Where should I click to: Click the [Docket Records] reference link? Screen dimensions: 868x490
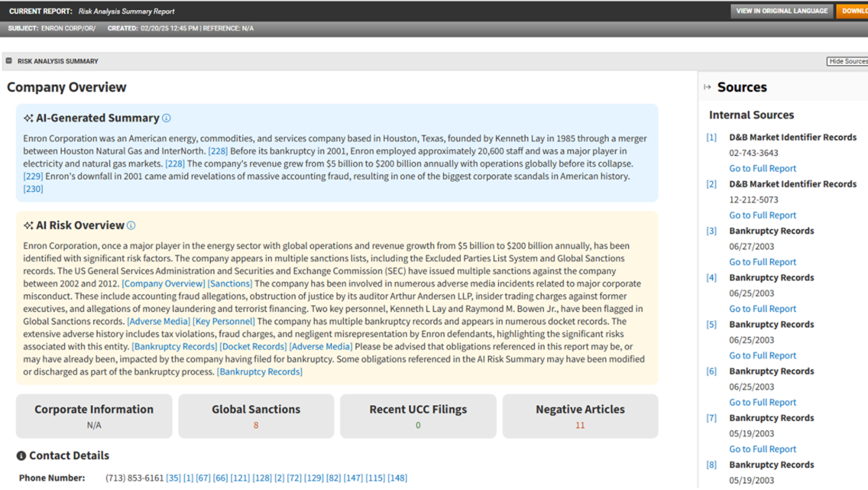click(x=253, y=347)
